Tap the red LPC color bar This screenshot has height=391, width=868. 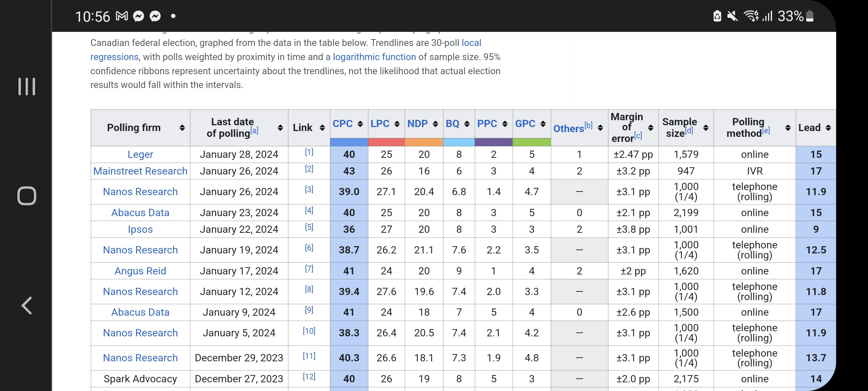click(x=387, y=142)
